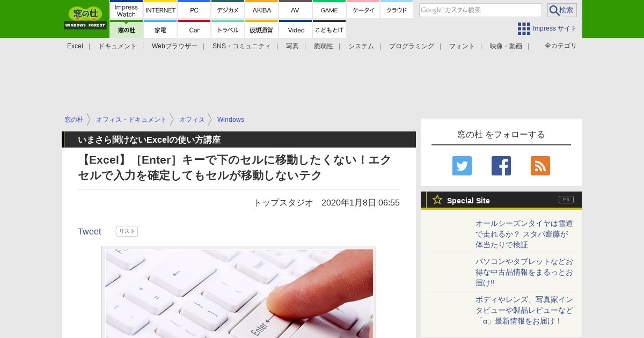The height and width of the screenshot is (338, 644).
Task: Select the 窓の杜 site tab
Action: tap(127, 30)
